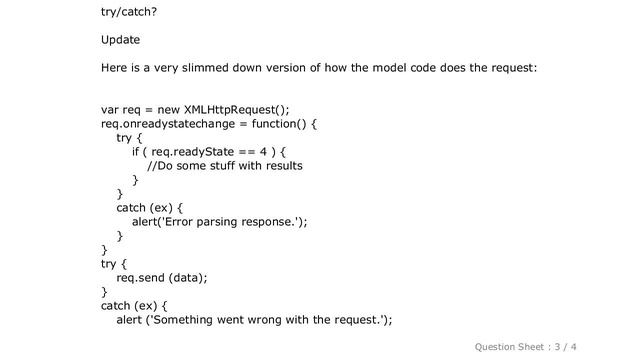Screen dimensions: 640x360
Task: Click the page number '3 / 4' text
Action: pos(565,347)
